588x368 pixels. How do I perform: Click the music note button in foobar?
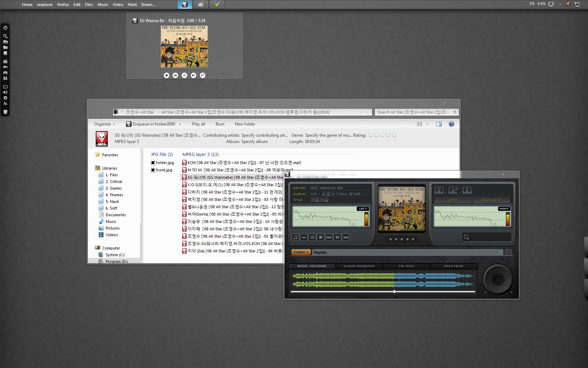(295, 237)
